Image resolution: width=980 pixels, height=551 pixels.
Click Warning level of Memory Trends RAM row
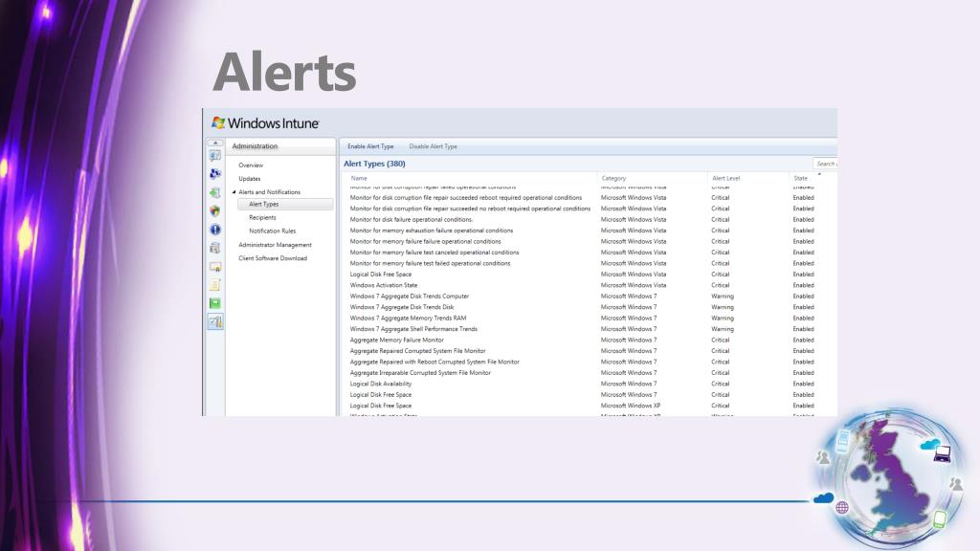[x=723, y=318]
